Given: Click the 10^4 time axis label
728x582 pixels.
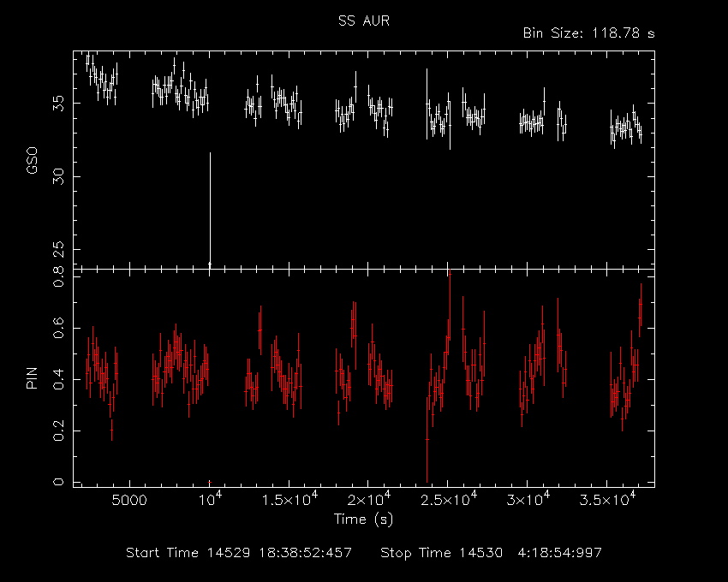Looking at the screenshot, I should coord(210,499).
